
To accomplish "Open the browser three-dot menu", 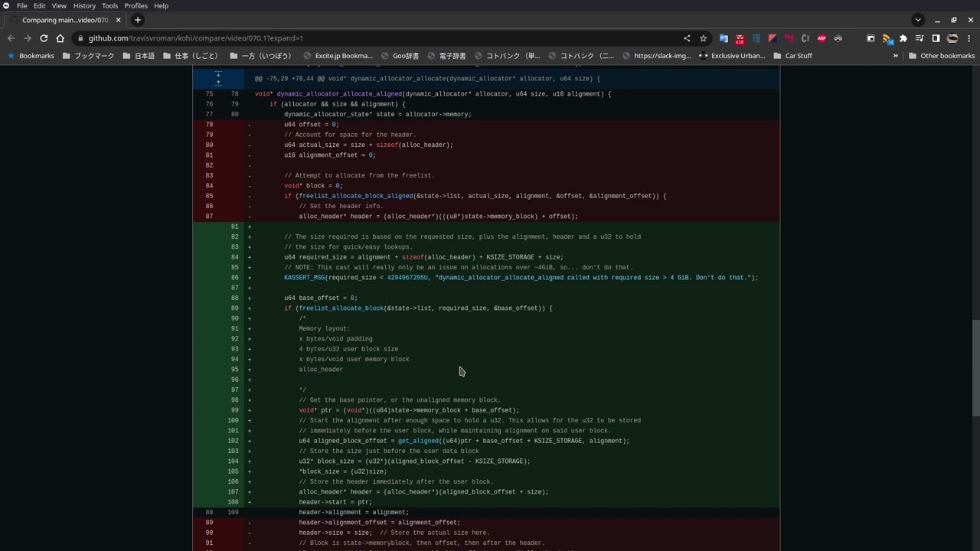I will click(x=969, y=38).
